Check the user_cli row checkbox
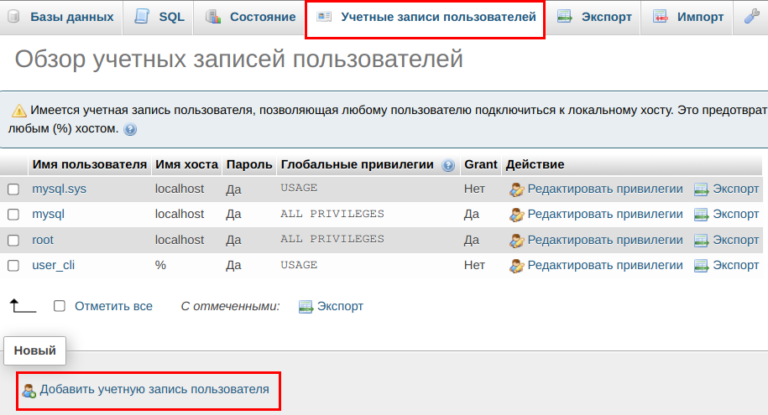 14,266
